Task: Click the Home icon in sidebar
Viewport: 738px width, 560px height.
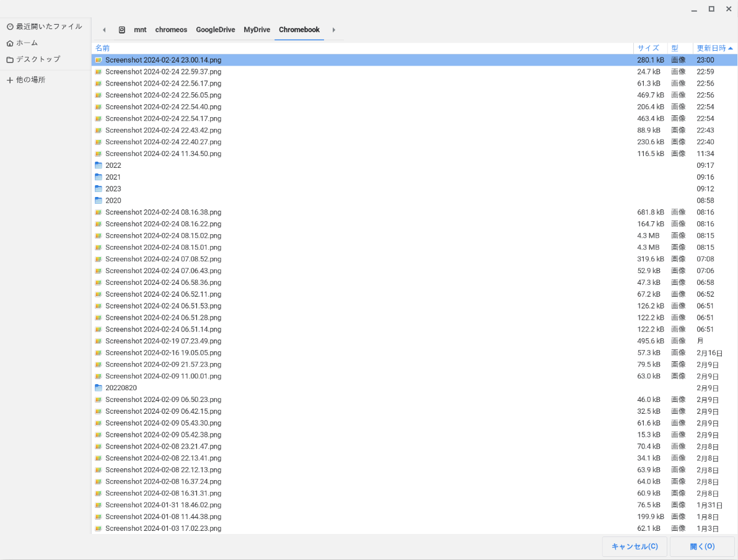Action: tap(10, 43)
